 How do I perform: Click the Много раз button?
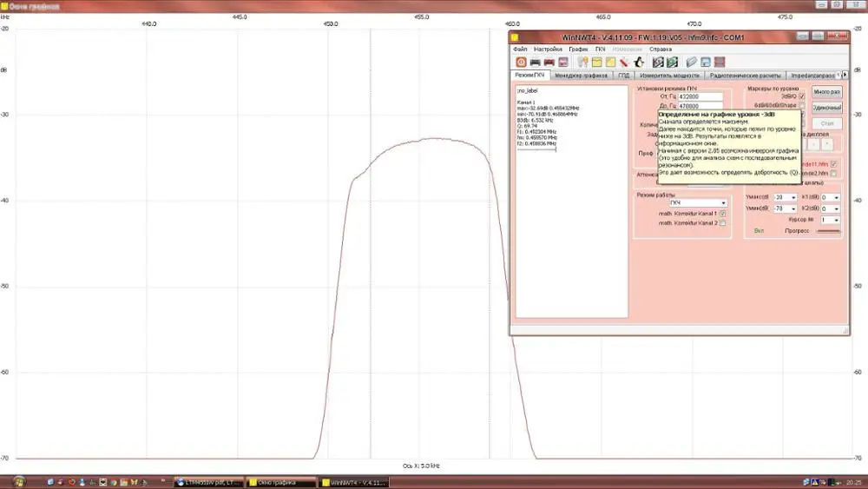click(x=827, y=92)
